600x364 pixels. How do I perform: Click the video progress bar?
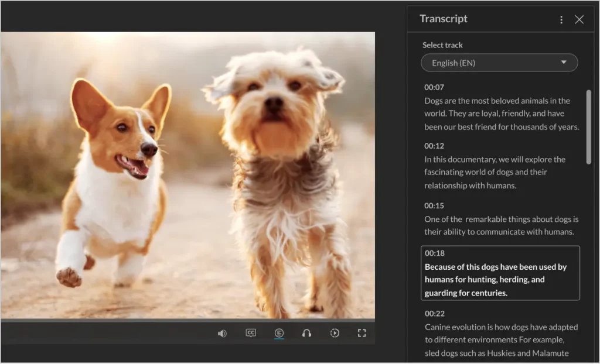[x=187, y=321]
